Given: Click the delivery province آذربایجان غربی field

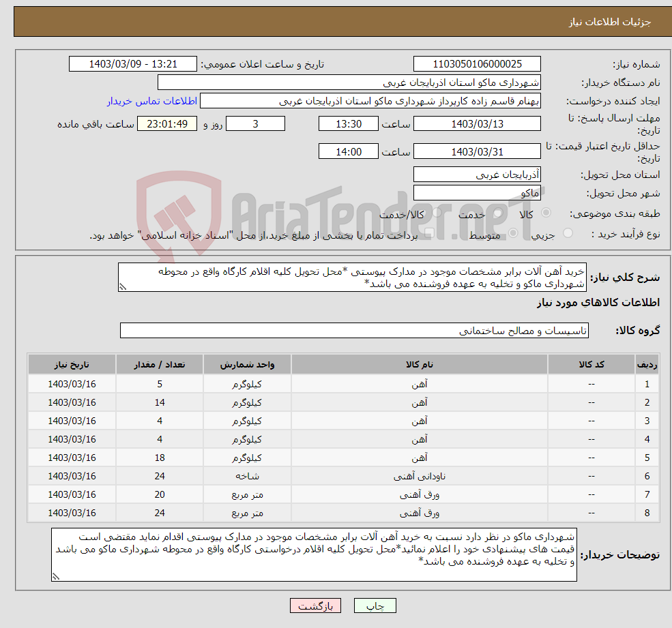Looking at the screenshot, I should coord(477,175).
